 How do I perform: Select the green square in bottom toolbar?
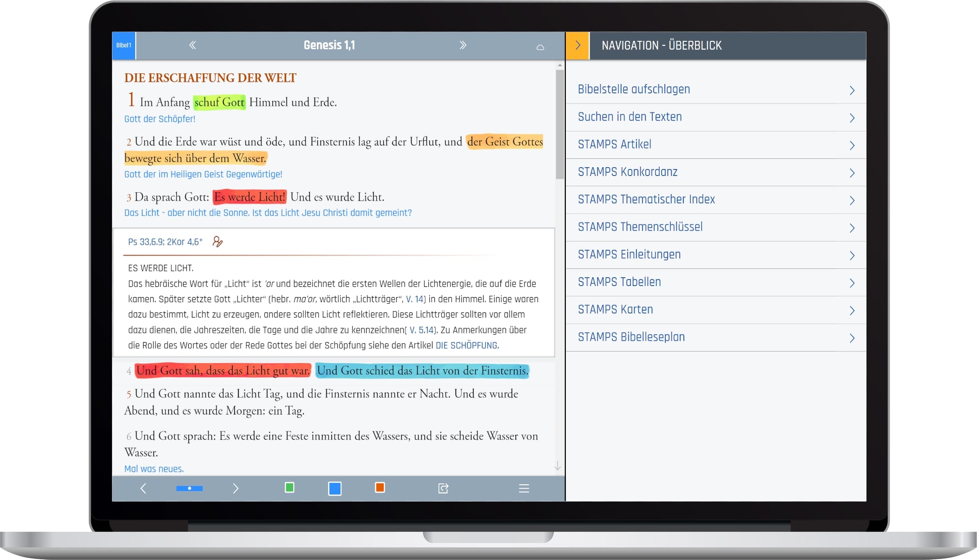tap(289, 488)
